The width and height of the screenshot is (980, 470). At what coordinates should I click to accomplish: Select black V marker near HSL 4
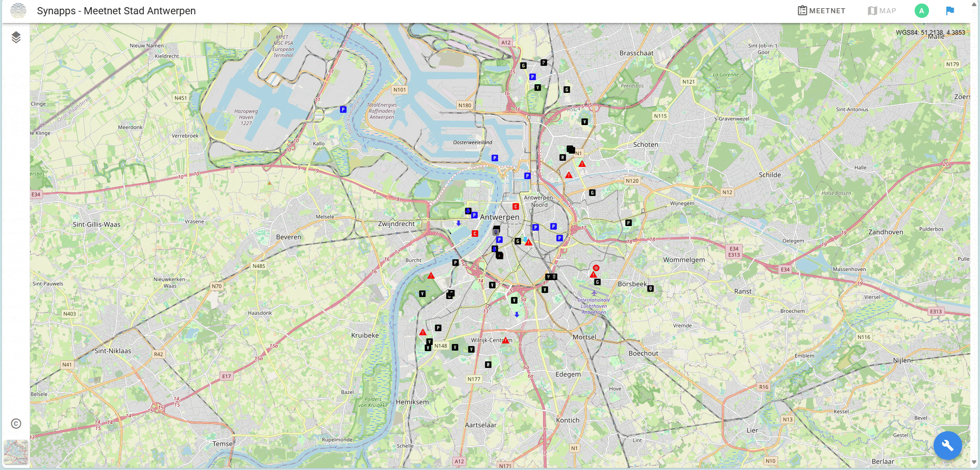pyautogui.click(x=584, y=122)
